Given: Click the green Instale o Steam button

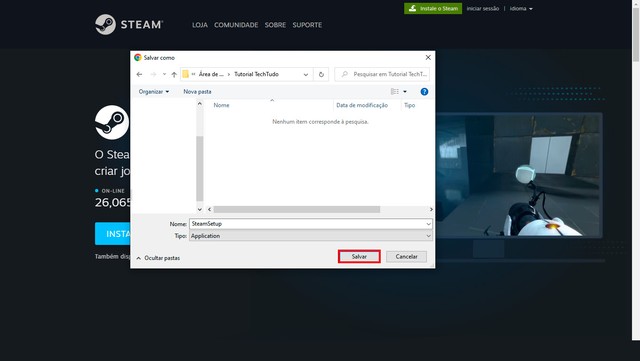Looking at the screenshot, I should 433,8.
